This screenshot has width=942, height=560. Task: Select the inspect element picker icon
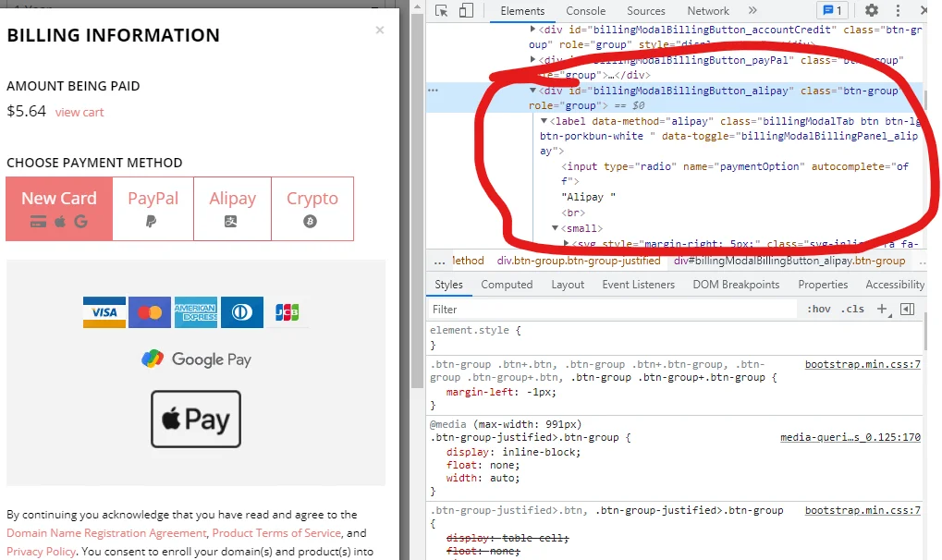pos(442,11)
